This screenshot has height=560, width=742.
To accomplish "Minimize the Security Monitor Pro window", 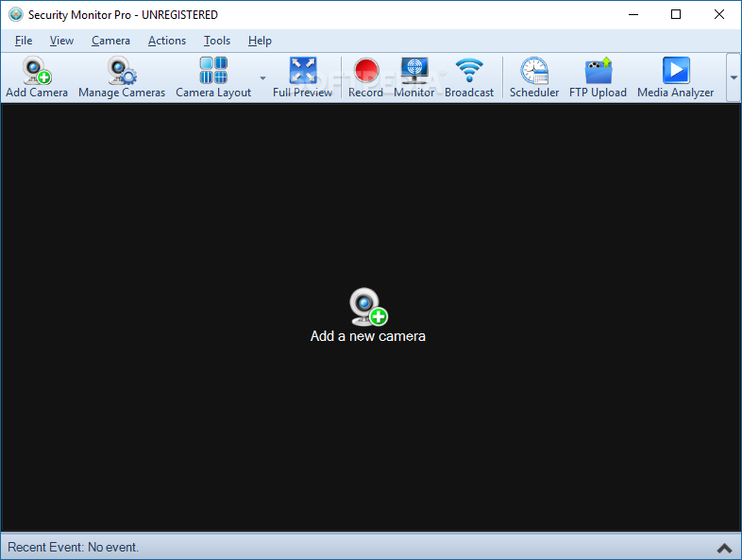I will point(633,15).
